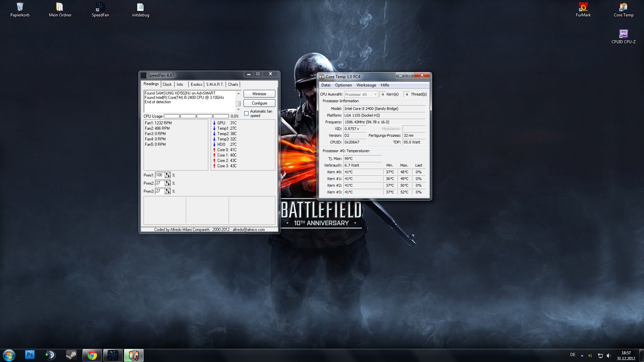Enable the Automatic fan speed checkbox
The height and width of the screenshot is (362, 644).
(247, 114)
